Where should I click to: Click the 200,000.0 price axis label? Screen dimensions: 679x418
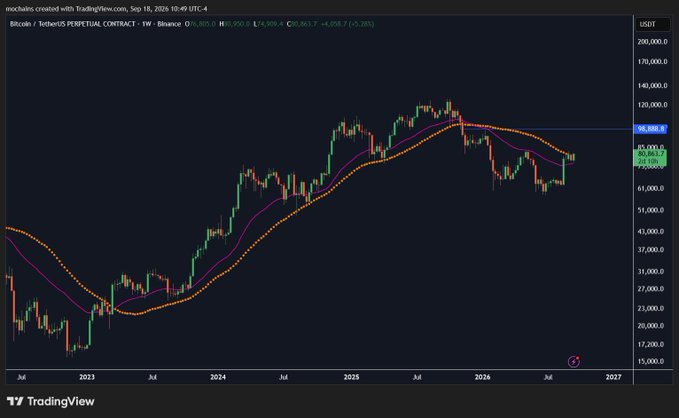click(x=652, y=42)
